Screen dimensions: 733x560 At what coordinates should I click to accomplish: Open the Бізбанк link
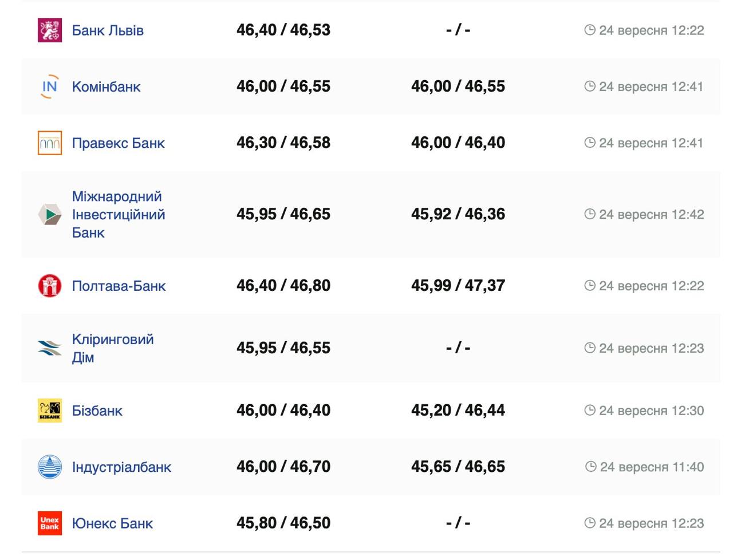click(x=97, y=411)
